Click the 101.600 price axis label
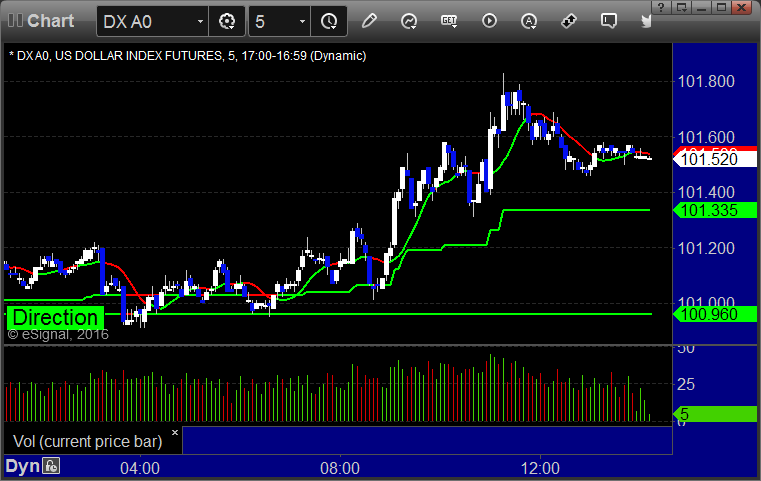This screenshot has height=481, width=761. pos(706,137)
